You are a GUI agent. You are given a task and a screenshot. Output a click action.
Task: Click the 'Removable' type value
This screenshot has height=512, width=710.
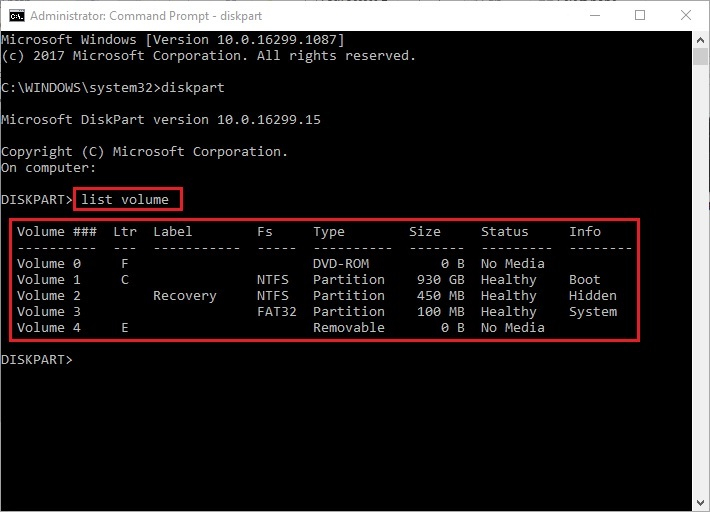pyautogui.click(x=349, y=328)
